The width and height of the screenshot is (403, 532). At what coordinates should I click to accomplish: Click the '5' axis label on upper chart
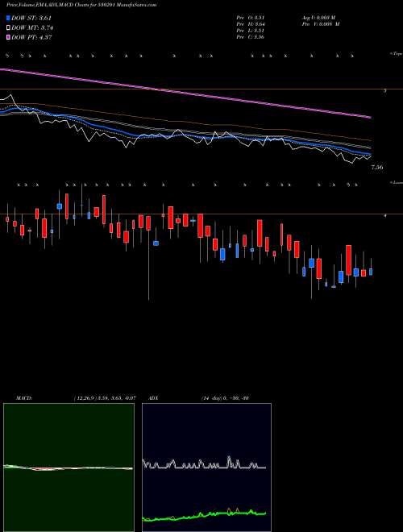384,90
